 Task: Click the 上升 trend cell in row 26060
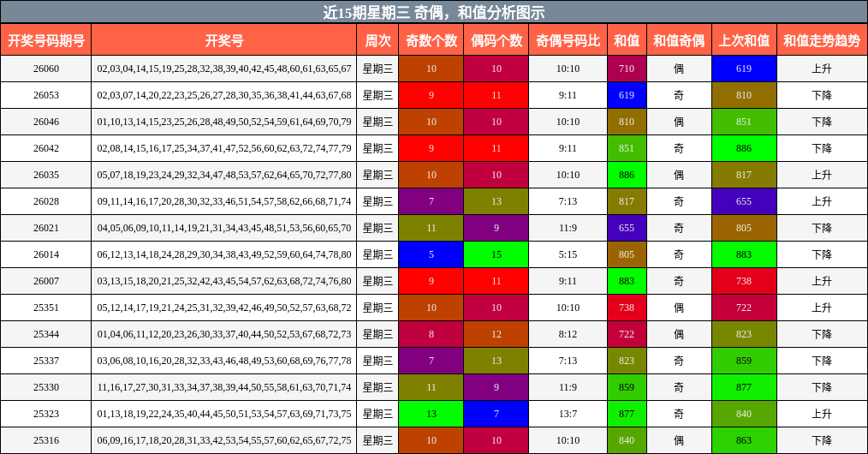(x=822, y=69)
